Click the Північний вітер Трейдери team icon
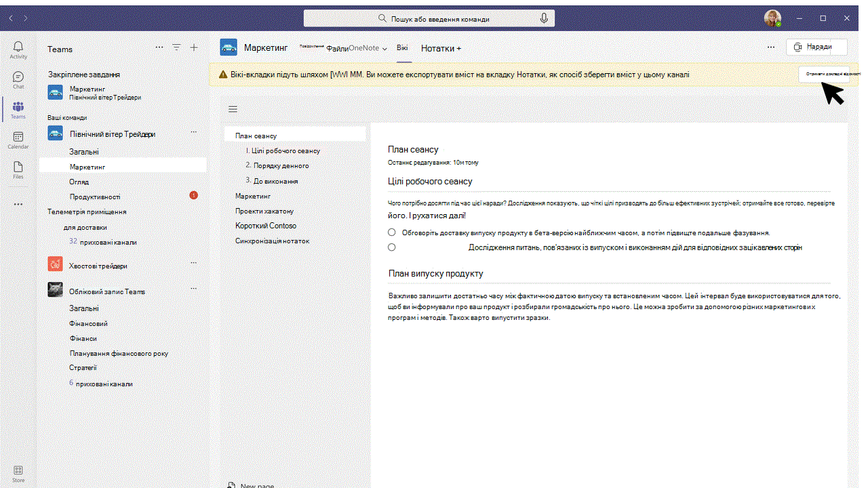Screen dimensions: 868x488 (56, 133)
